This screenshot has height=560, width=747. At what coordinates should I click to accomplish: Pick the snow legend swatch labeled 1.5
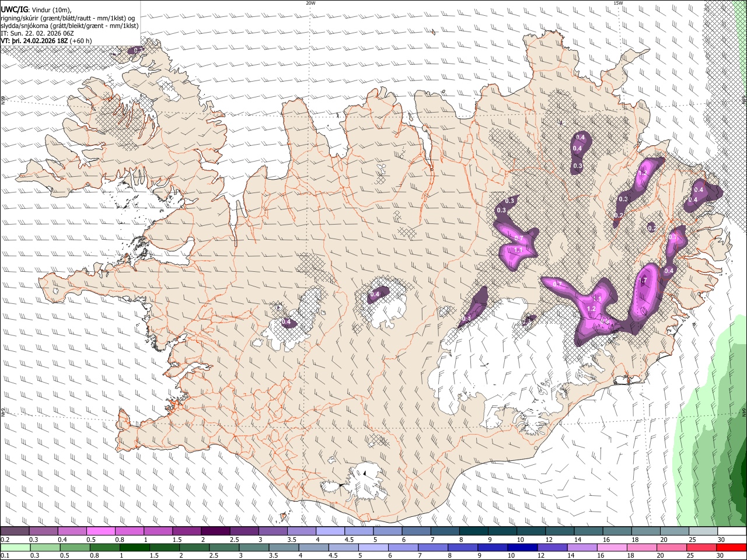coord(186,531)
